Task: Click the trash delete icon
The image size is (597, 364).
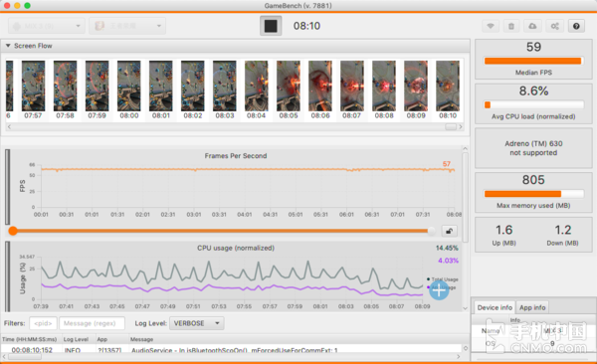Action: [x=511, y=26]
